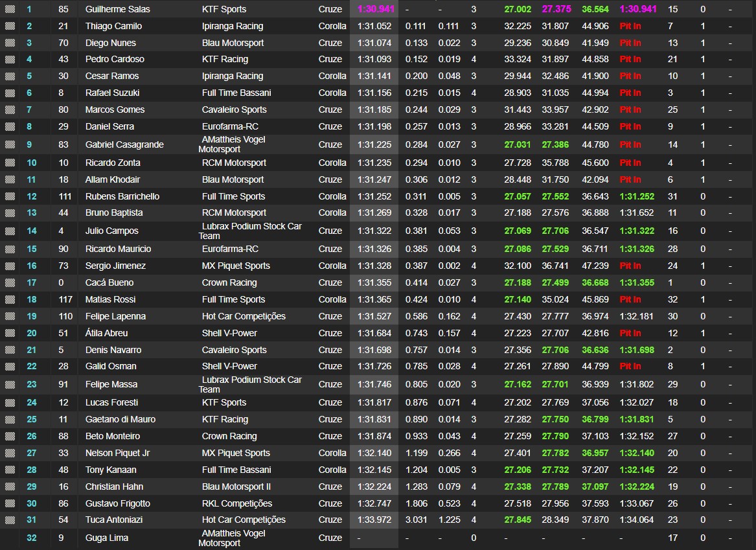This screenshot has height=550, width=756.
Task: Select the driver name Thiago Camilo
Action: [114, 26]
